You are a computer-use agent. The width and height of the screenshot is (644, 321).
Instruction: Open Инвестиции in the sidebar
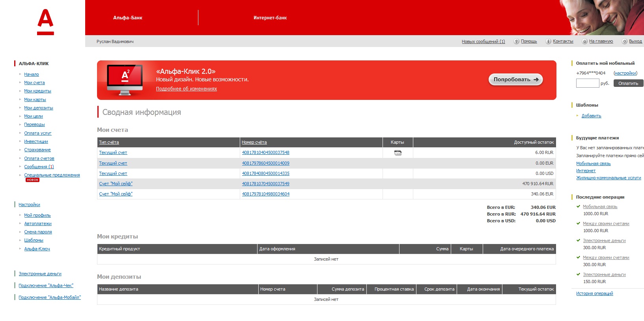pos(36,141)
